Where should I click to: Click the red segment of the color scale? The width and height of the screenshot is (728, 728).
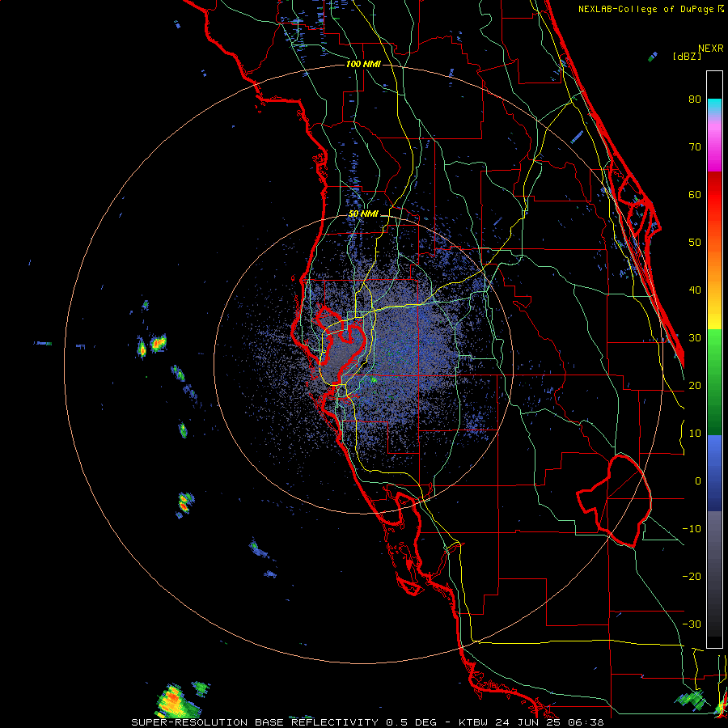click(x=714, y=195)
